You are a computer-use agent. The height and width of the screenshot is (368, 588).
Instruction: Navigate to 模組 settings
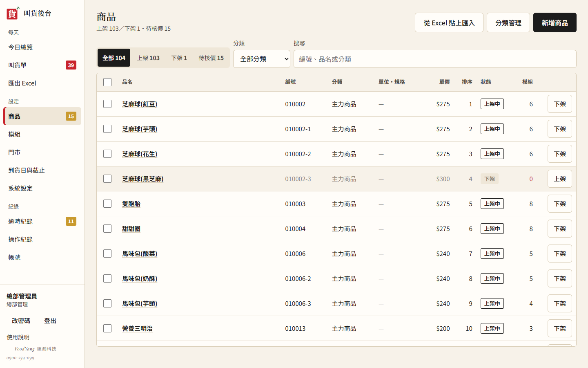(x=42, y=134)
